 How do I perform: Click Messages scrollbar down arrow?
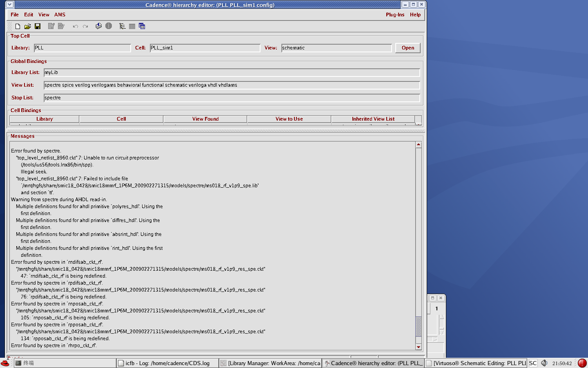419,347
